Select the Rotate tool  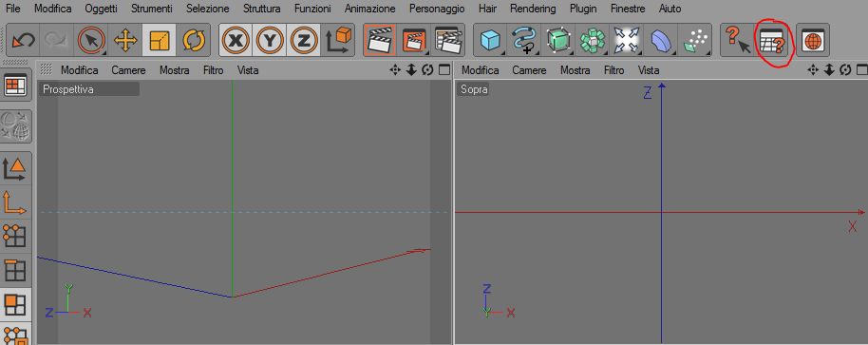tap(194, 40)
